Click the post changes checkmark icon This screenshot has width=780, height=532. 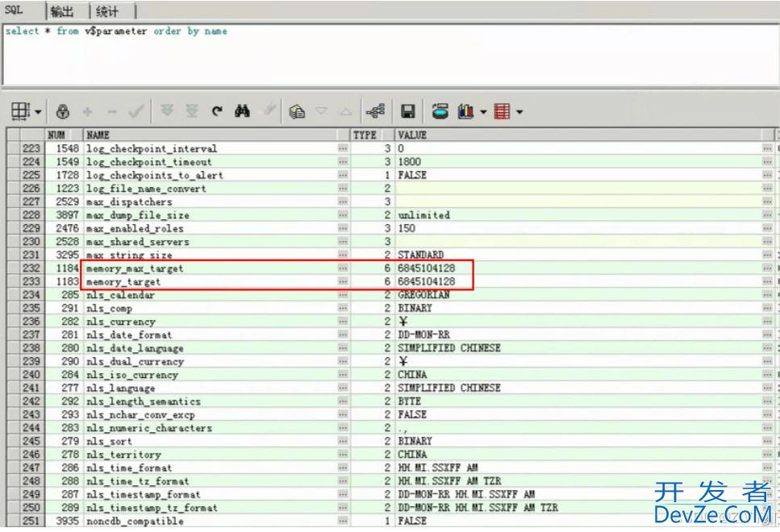136,111
